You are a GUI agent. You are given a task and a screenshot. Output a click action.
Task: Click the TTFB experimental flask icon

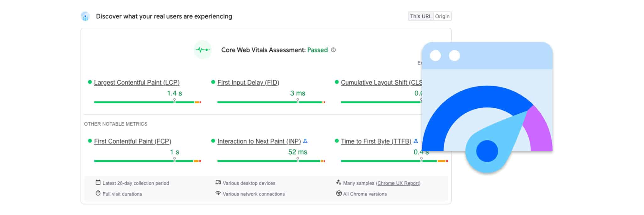tap(416, 141)
